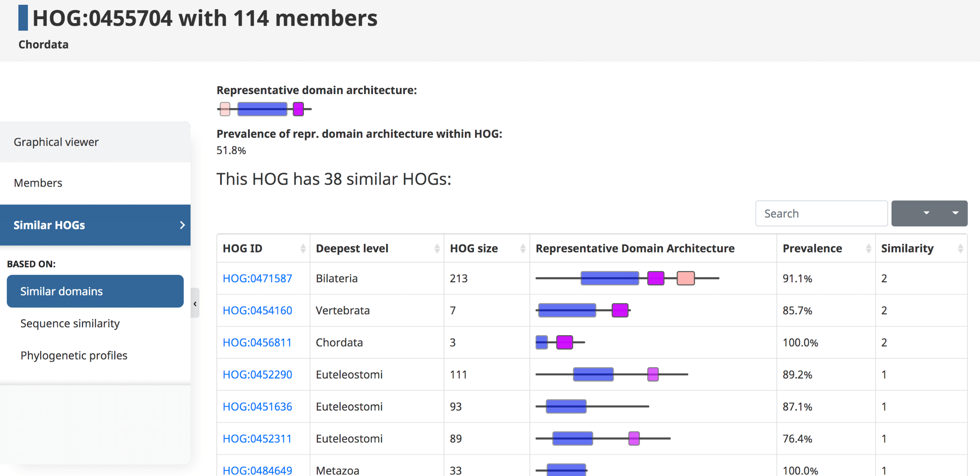Click the Search input field
Screen dimensions: 980x476
[821, 213]
